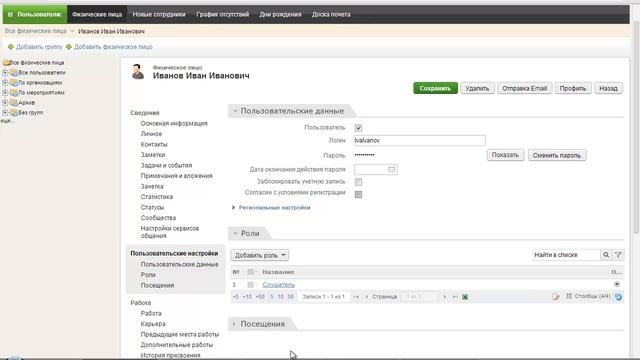The height and width of the screenshot is (360, 640).
Task: Enable Заблокировать учетную запись checkbox
Action: [x=358, y=182]
